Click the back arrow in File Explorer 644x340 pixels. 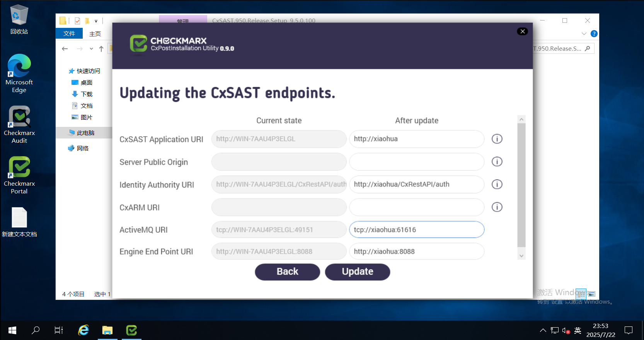coord(65,49)
